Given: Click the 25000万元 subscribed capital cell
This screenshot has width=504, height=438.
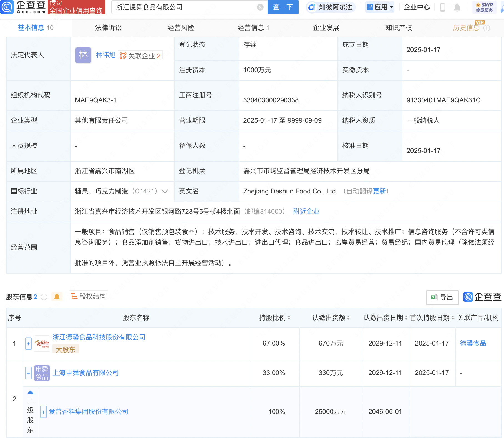Looking at the screenshot, I should (x=331, y=412).
